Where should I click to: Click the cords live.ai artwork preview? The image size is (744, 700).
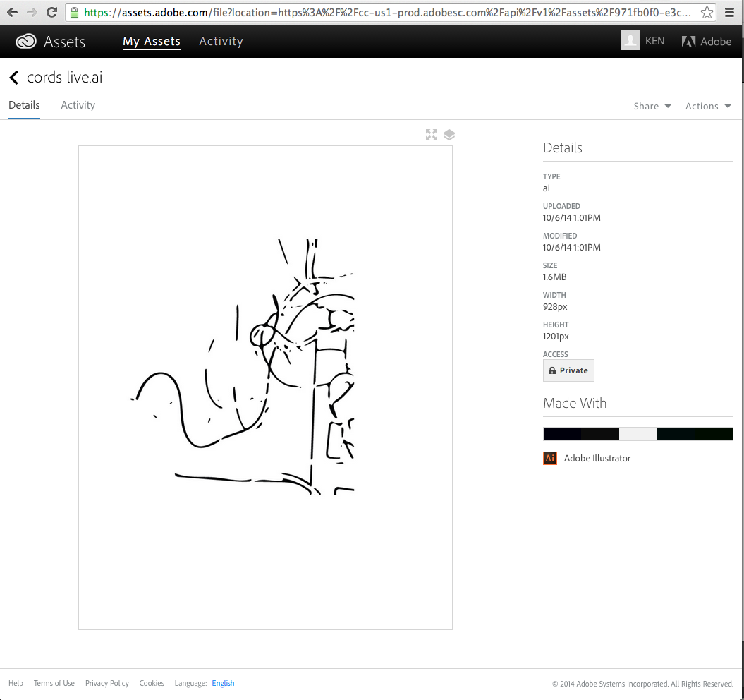click(265, 387)
